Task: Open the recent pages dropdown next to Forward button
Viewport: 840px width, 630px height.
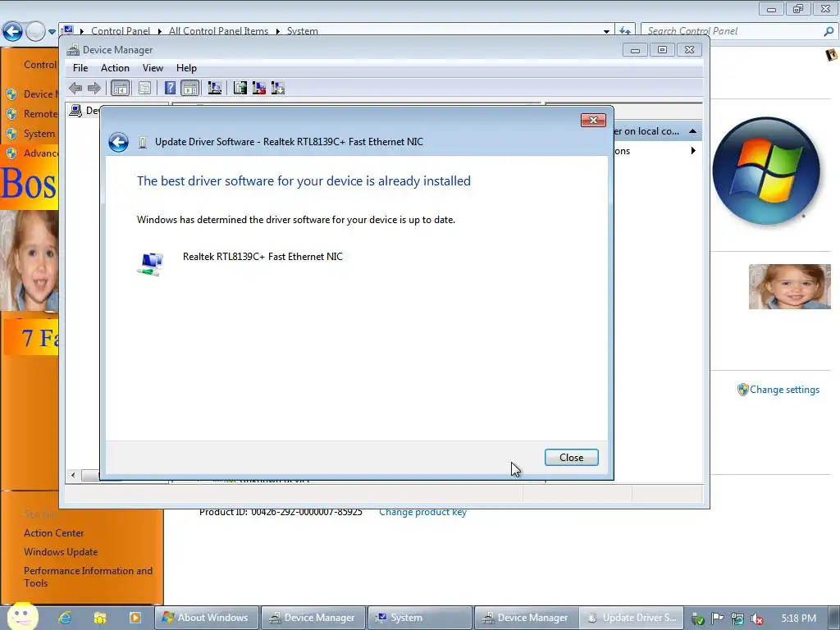Action: tap(52, 32)
